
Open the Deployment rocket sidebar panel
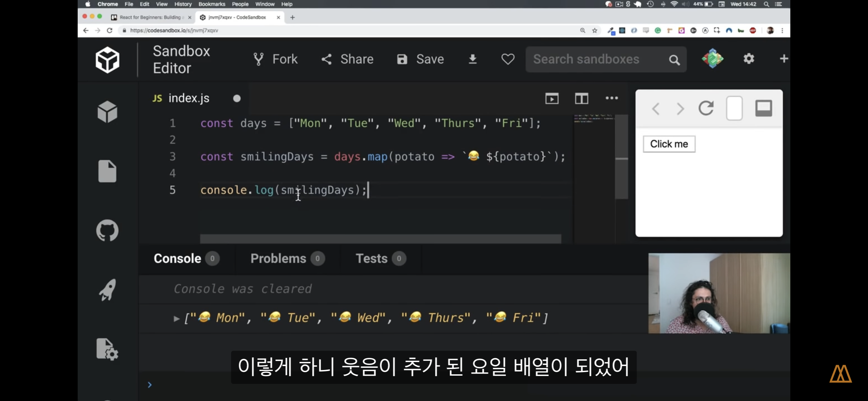(x=107, y=290)
